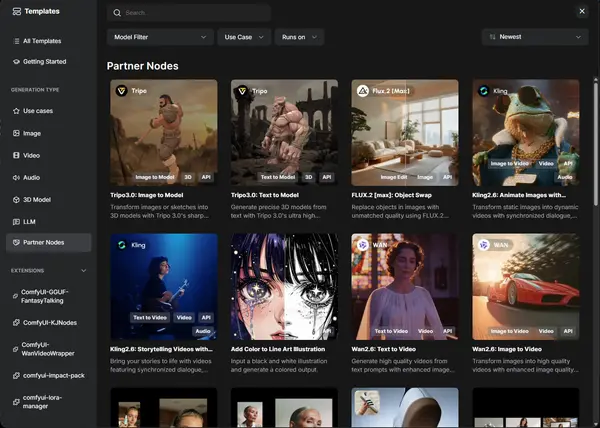
Task: Change sort order from Newest
Action: (535, 37)
